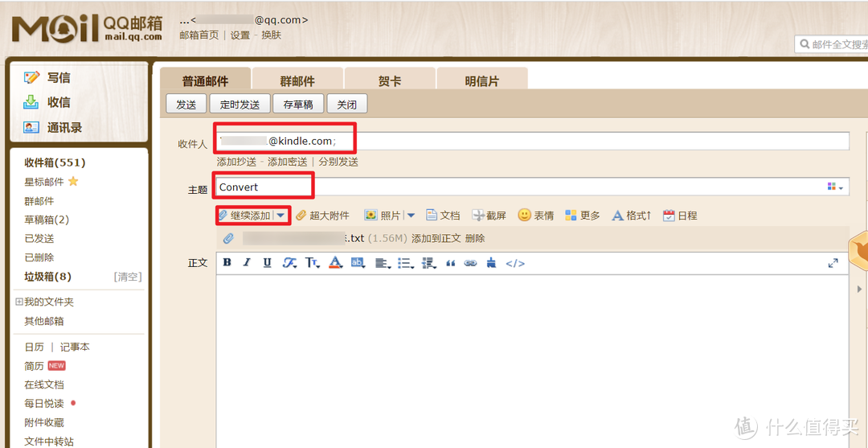Viewport: 868px width, 448px height.
Task: Click the 发送 send button
Action: (186, 104)
